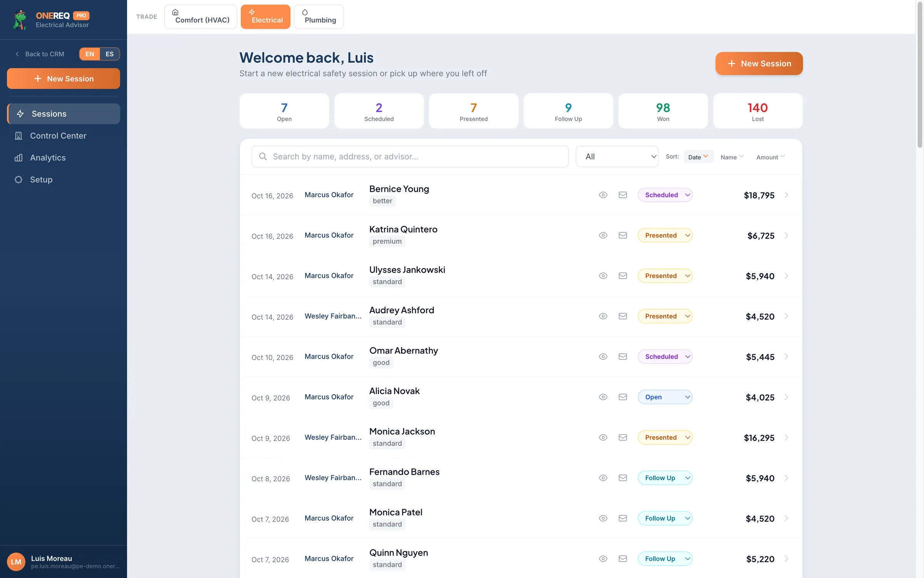Screen dimensions: 924x578
Task: Open Katrina Quintero Presented status dropdown
Action: (665, 236)
